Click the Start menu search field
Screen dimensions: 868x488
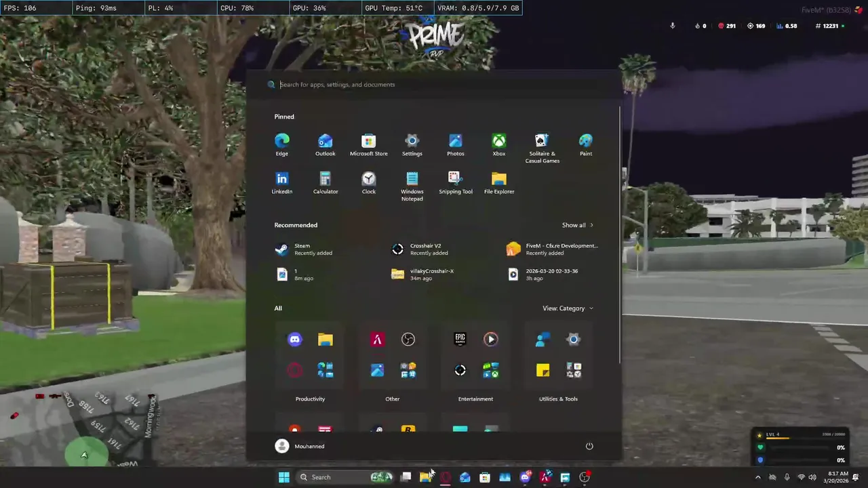pyautogui.click(x=434, y=85)
